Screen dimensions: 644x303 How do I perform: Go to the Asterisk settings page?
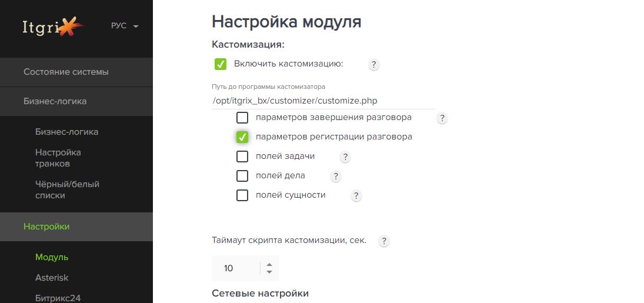pyautogui.click(x=52, y=278)
